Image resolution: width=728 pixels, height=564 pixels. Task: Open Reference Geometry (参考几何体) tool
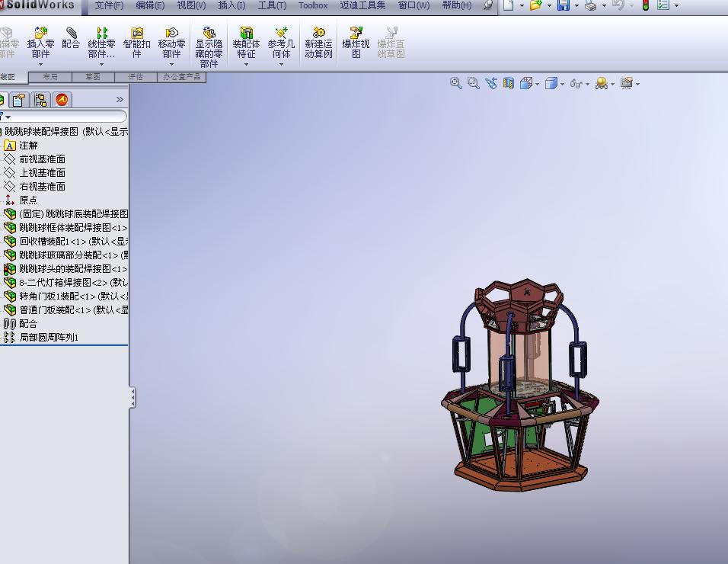point(281,43)
